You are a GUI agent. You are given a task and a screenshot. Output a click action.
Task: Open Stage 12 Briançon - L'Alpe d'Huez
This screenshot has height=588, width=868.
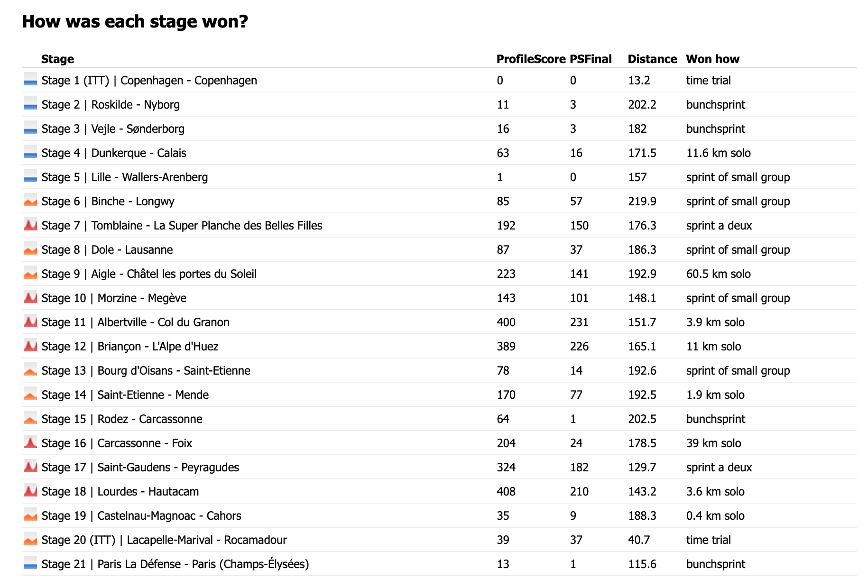pyautogui.click(x=130, y=347)
